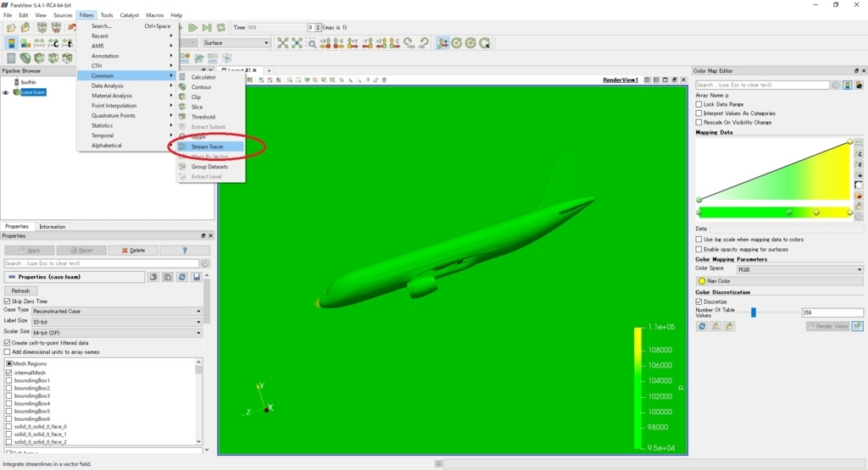This screenshot has height=470, width=868.
Task: Open Color Space RGB dropdown
Action: 799,269
